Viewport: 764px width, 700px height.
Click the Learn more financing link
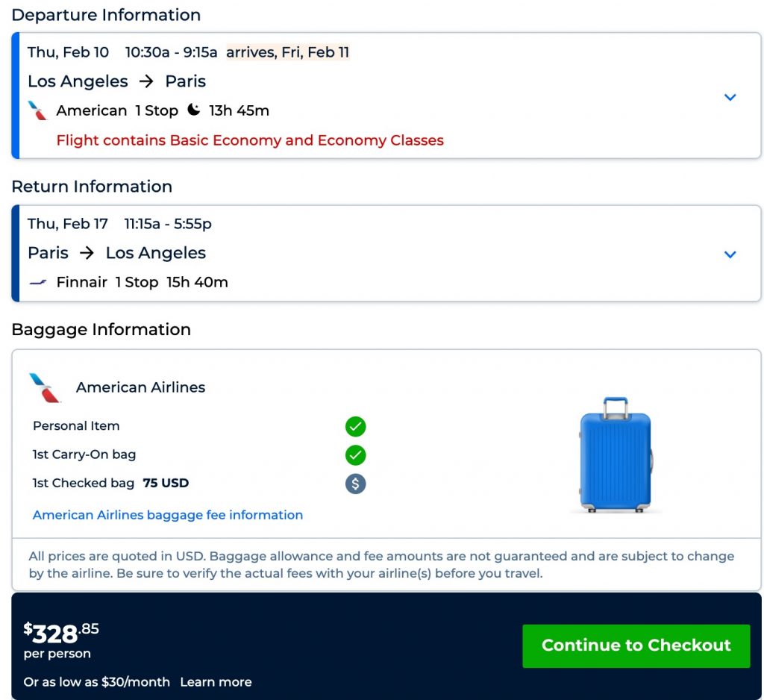pyautogui.click(x=216, y=682)
